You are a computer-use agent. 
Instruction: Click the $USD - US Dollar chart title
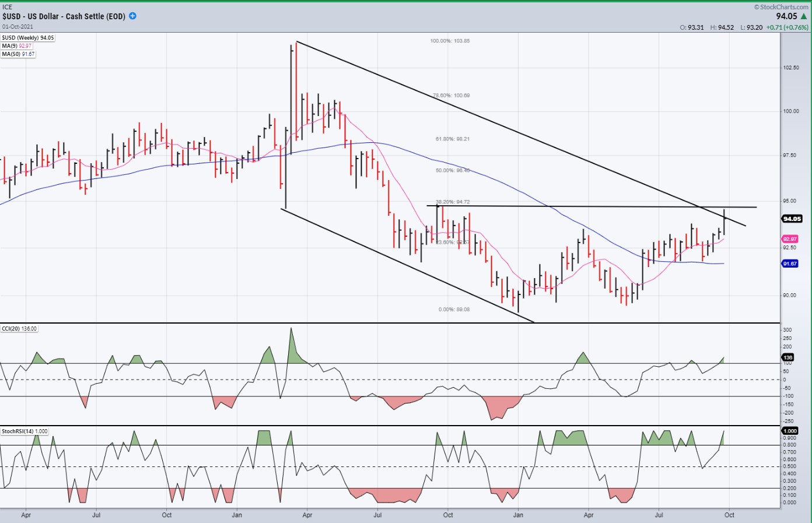coord(64,16)
